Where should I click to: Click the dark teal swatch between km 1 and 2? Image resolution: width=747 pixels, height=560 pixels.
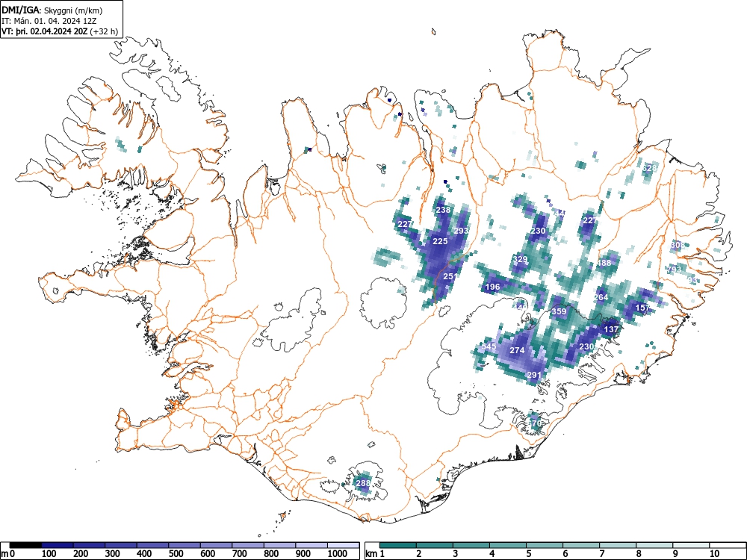coord(398,545)
